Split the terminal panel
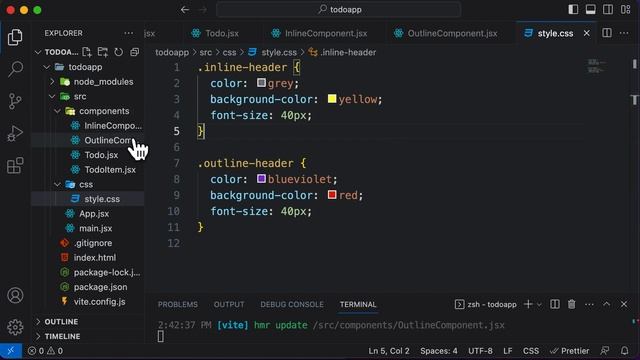 (555, 304)
